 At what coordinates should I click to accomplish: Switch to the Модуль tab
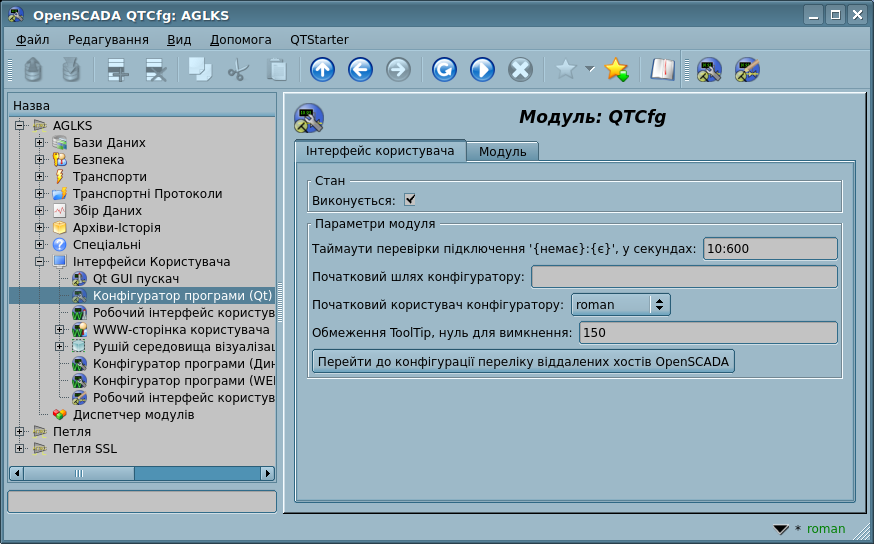[x=502, y=151]
